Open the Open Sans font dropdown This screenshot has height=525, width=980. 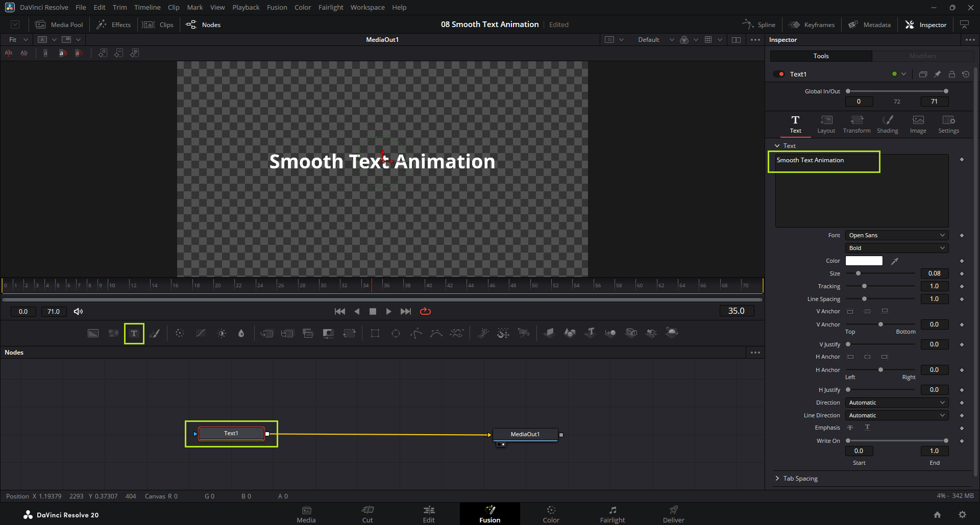tap(896, 235)
